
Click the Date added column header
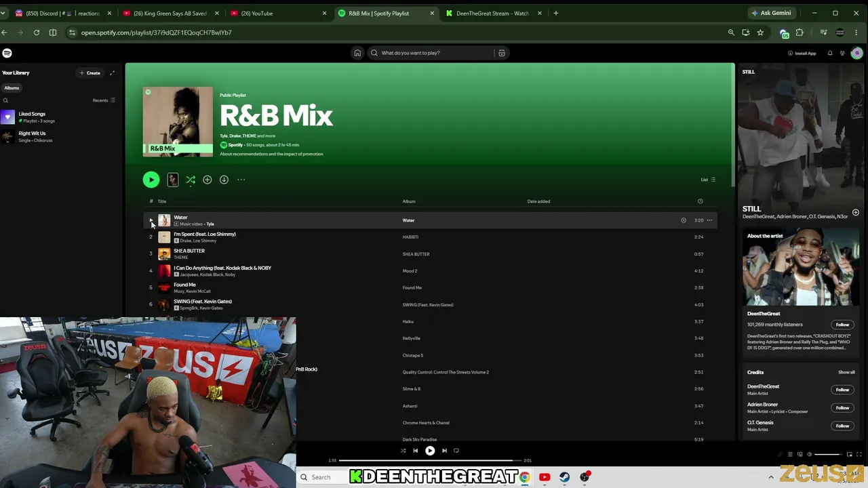pyautogui.click(x=538, y=201)
